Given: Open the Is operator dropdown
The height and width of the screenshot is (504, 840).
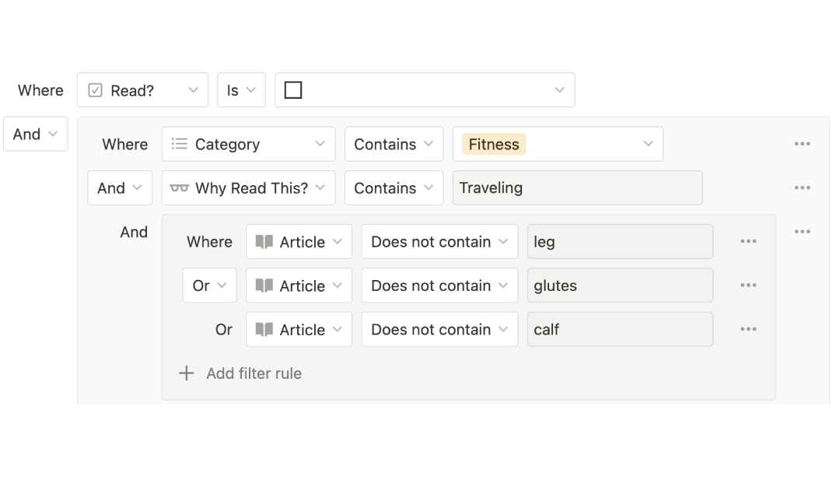Looking at the screenshot, I should click(x=241, y=89).
